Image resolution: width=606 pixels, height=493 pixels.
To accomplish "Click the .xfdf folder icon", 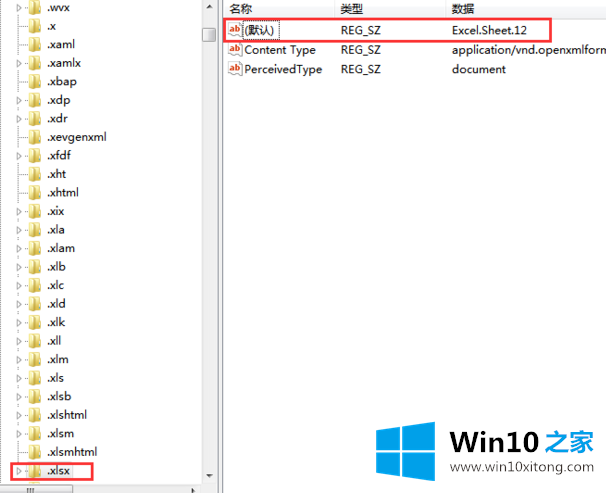I will (x=35, y=156).
